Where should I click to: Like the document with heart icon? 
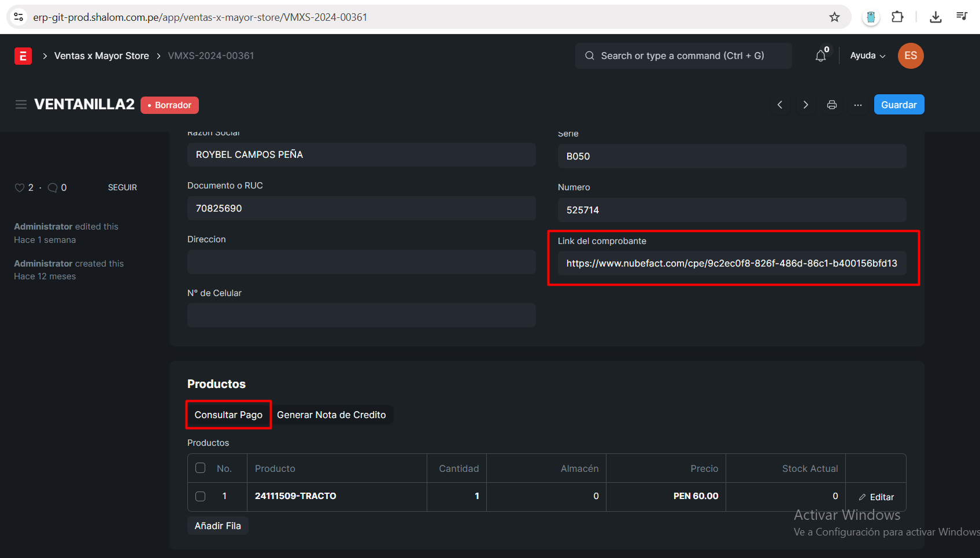coord(20,188)
